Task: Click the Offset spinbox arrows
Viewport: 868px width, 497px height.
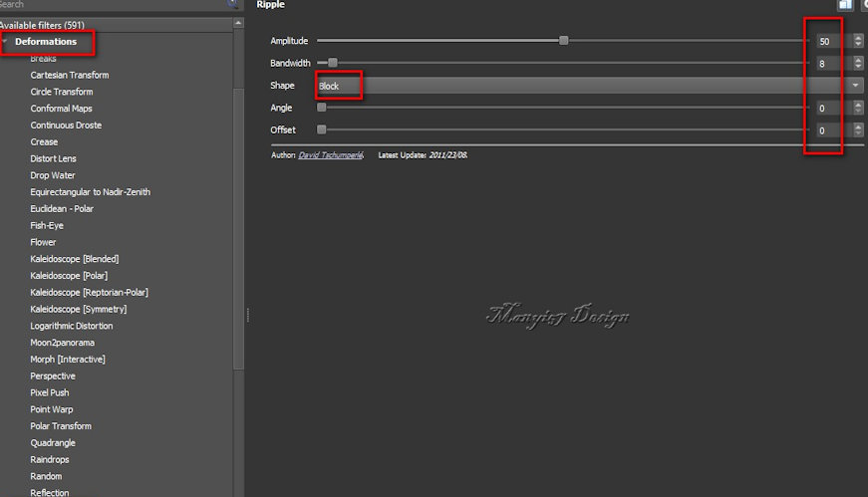Action: 857,129
